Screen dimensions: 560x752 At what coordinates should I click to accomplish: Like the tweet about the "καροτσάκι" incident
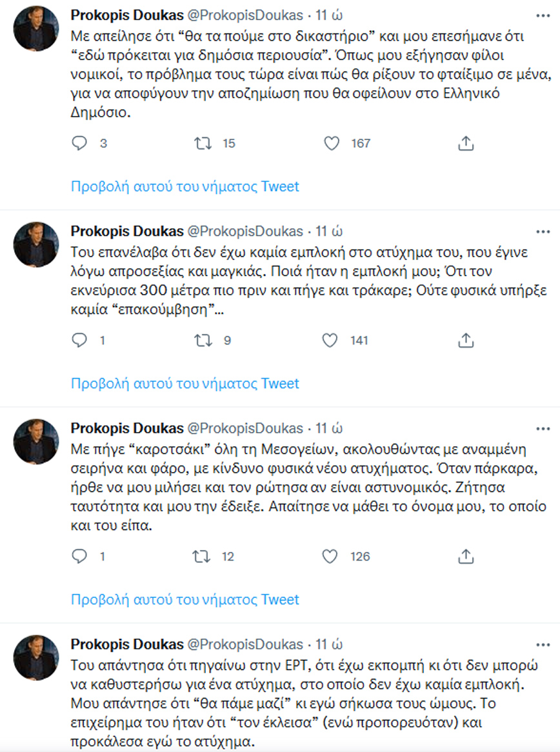pyautogui.click(x=332, y=557)
